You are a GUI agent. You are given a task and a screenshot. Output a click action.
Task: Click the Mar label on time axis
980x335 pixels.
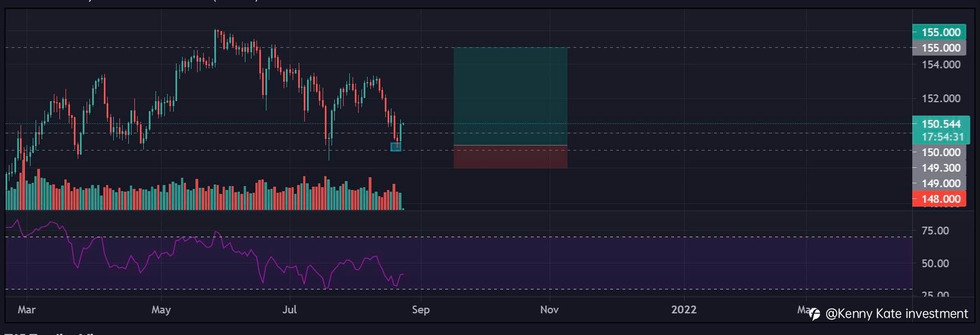point(27,309)
